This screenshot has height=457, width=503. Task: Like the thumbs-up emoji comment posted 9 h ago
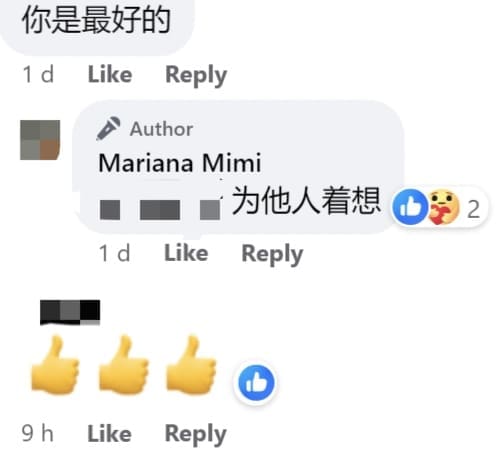coord(110,434)
